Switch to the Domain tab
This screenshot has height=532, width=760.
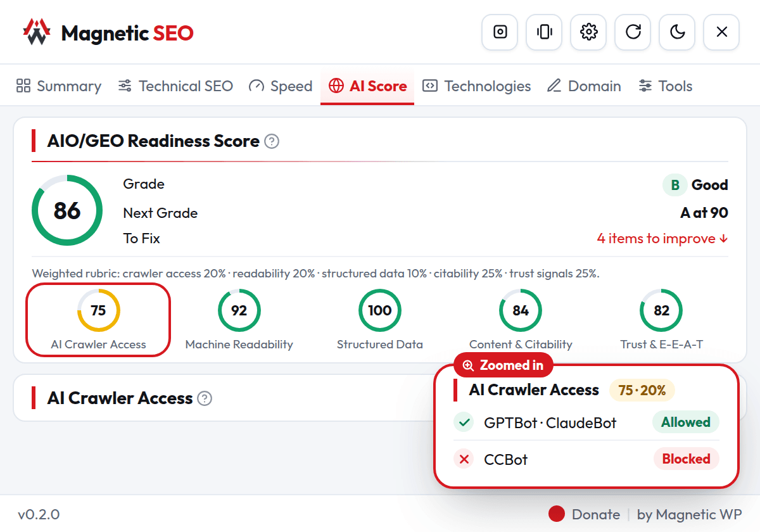584,86
